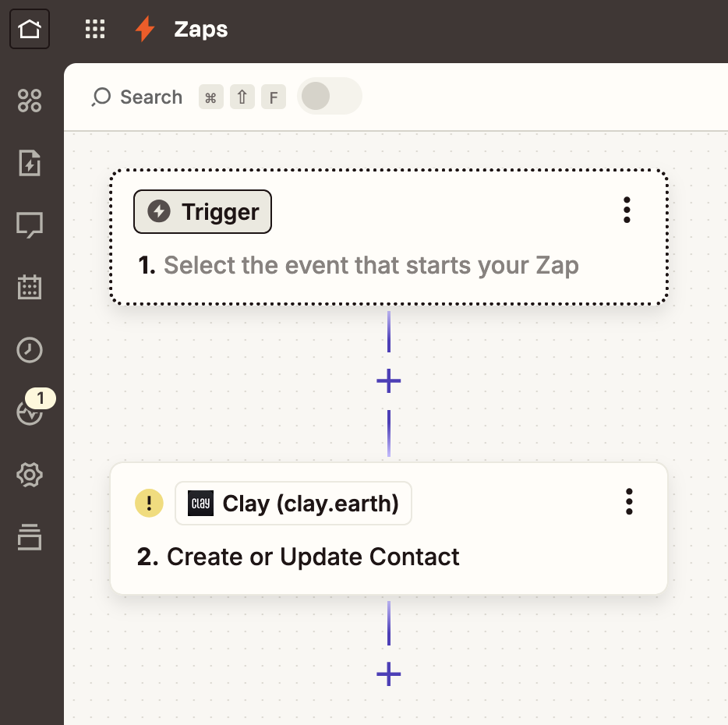This screenshot has width=728, height=725.
Task: Click the orange Zaps lightning bolt logo
Action: coord(145,29)
